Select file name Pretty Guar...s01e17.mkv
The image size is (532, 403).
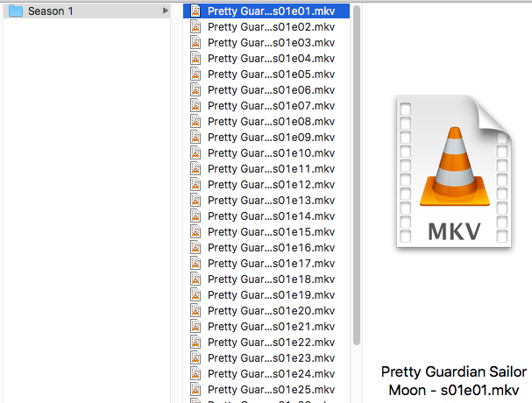click(272, 264)
